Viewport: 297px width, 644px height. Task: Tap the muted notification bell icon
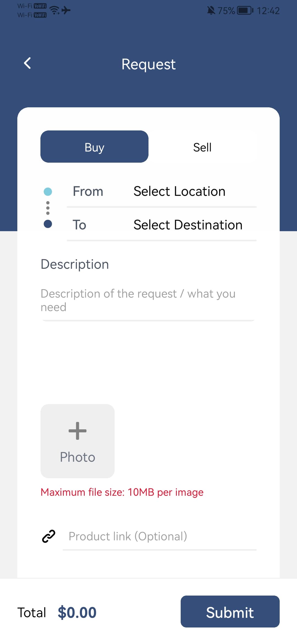211,10
